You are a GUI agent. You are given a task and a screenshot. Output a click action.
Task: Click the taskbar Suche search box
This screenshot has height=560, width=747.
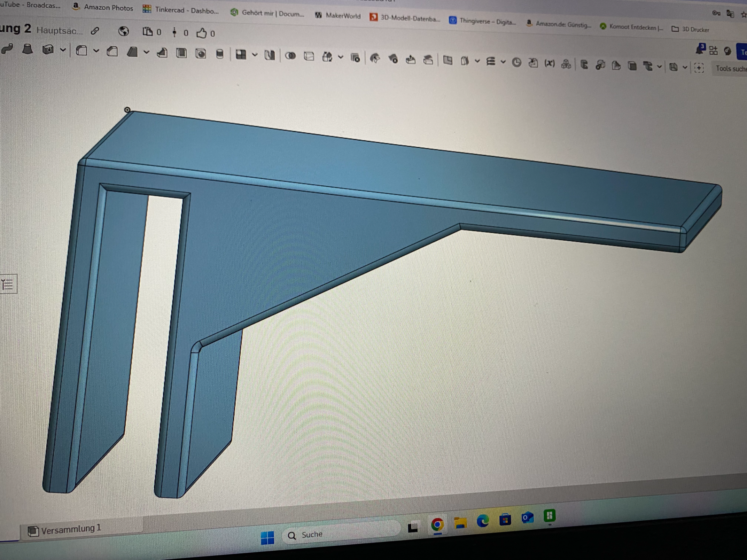(x=341, y=533)
